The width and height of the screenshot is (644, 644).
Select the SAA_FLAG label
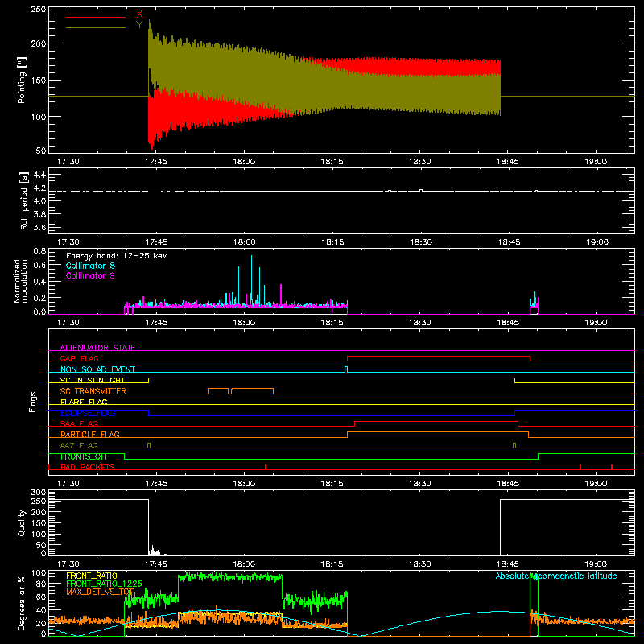pyautogui.click(x=79, y=423)
